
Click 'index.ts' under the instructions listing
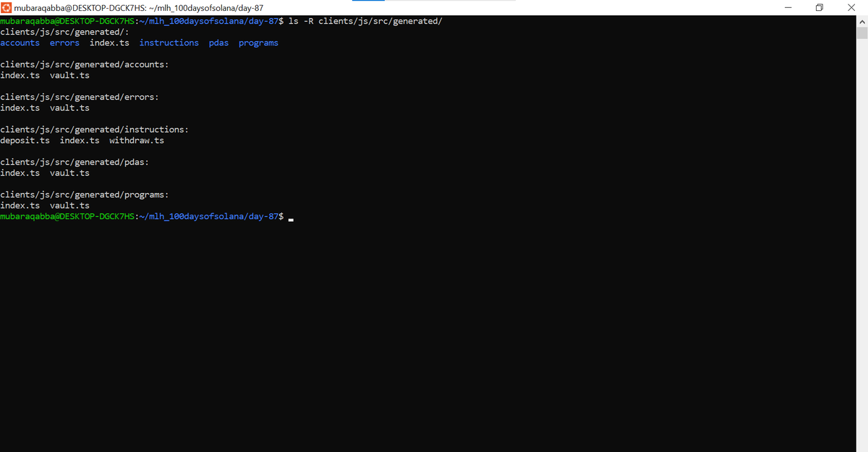pos(80,140)
